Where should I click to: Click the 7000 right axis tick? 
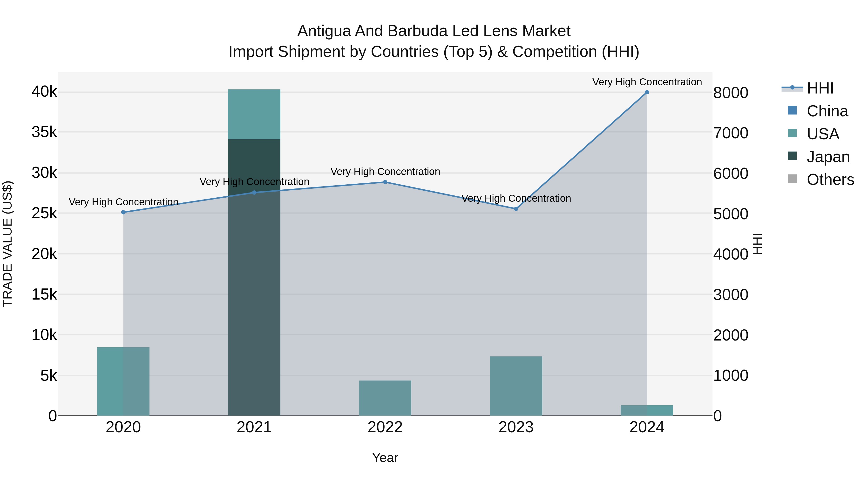point(731,133)
